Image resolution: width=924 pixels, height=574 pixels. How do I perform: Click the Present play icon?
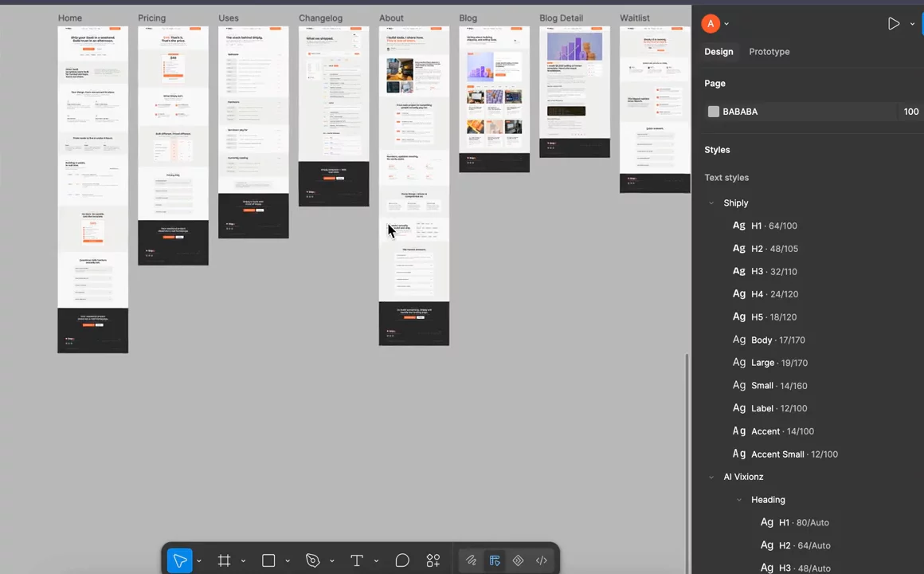click(x=894, y=24)
